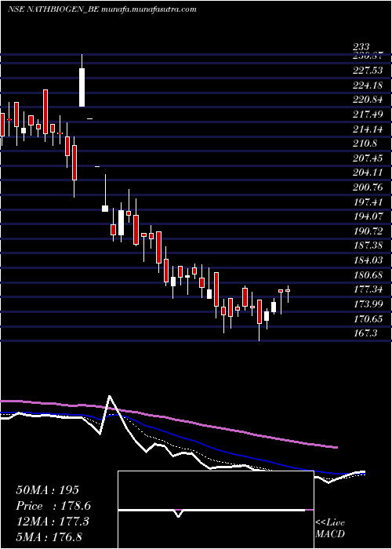392x549 pixels.
Task: Click the 167.3 price axis label
Action: click(x=365, y=333)
